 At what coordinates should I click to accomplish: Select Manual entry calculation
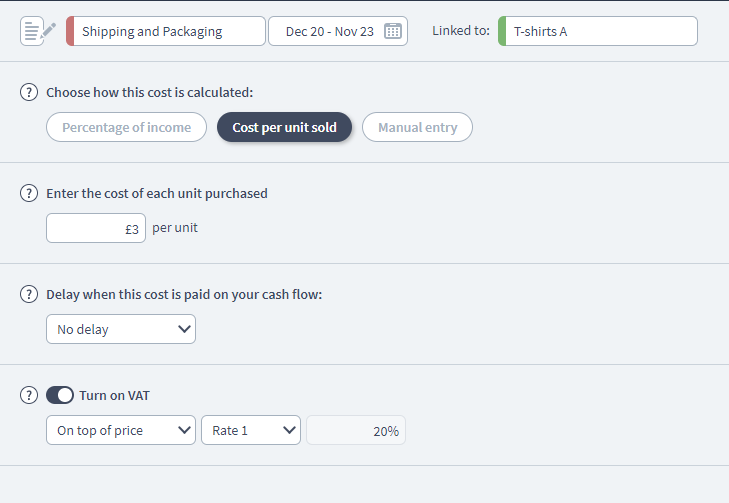point(418,127)
